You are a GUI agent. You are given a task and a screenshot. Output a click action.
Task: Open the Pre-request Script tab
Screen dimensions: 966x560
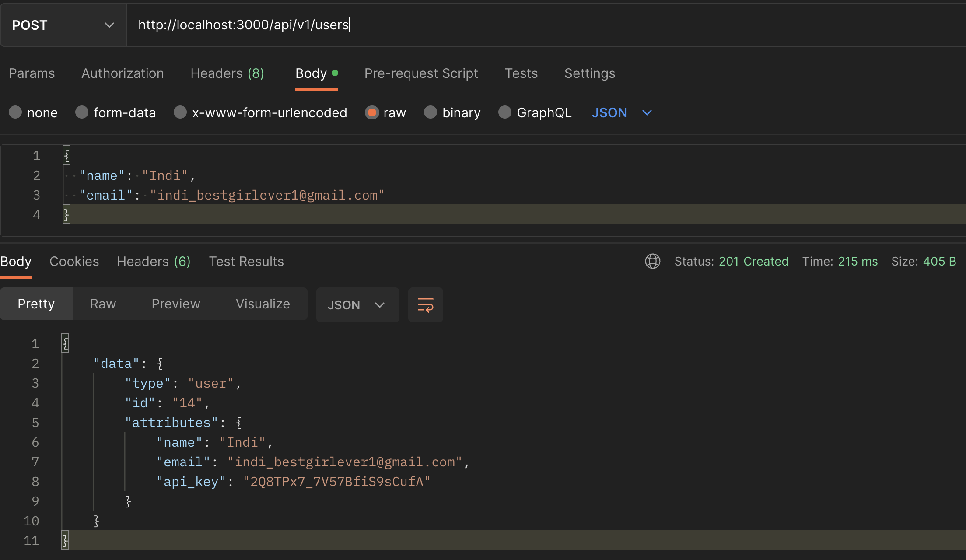tap(421, 73)
